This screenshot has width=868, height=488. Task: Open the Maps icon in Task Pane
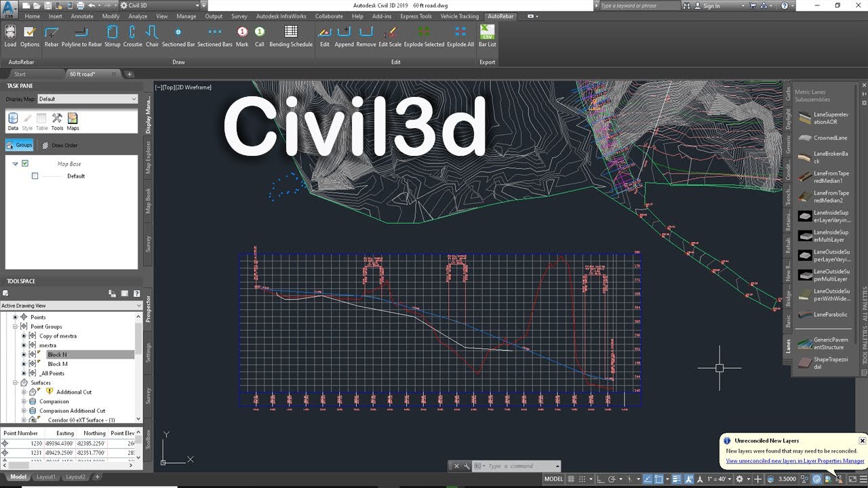coord(73,122)
